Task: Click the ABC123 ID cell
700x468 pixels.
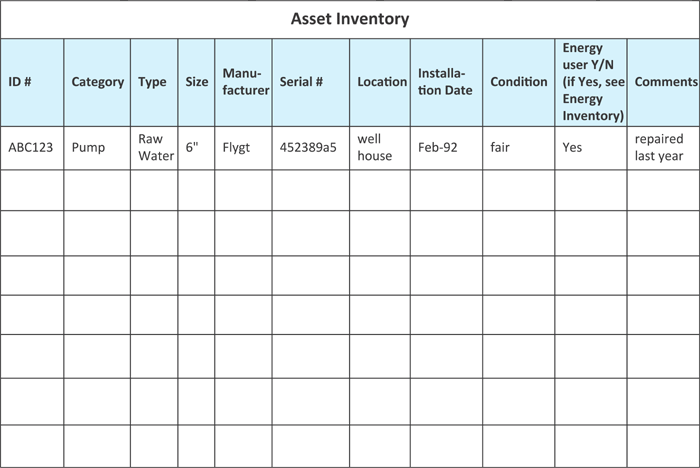Action: coord(32,148)
